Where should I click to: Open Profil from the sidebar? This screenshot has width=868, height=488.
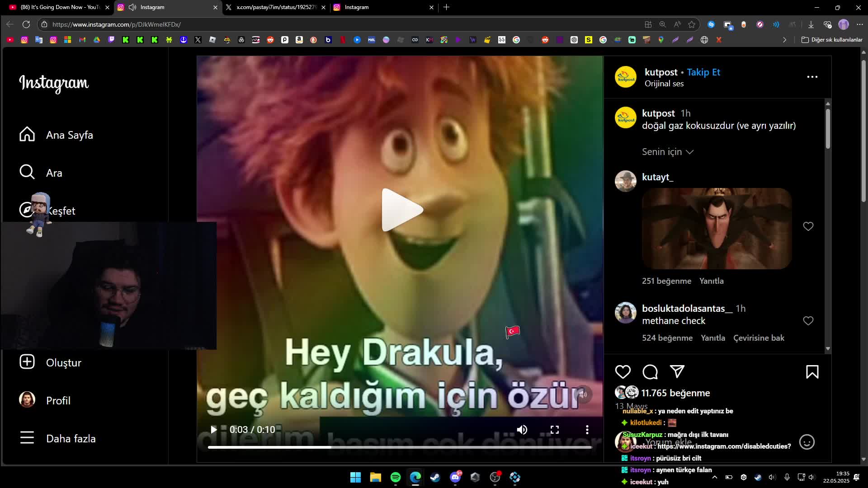45,400
